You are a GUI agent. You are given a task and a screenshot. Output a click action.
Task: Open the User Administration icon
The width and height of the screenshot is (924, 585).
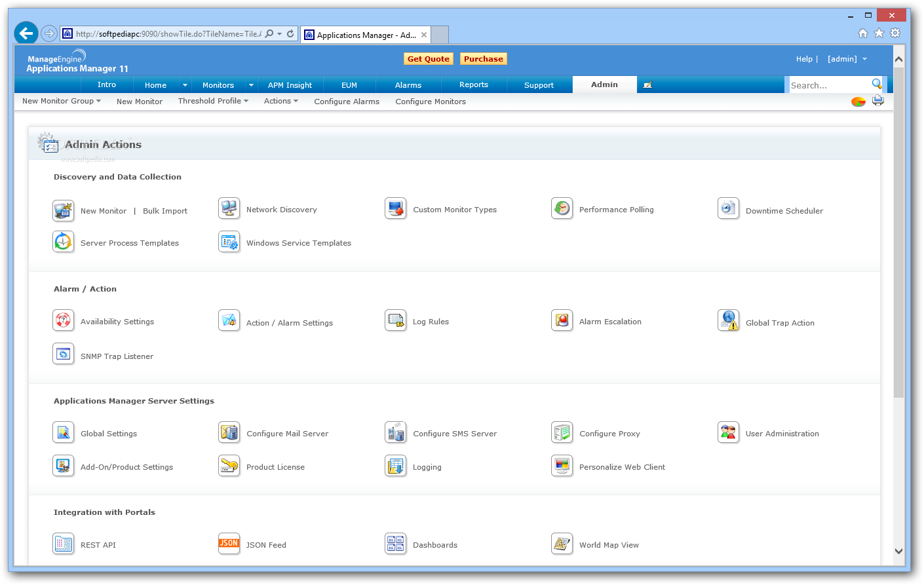coord(729,433)
